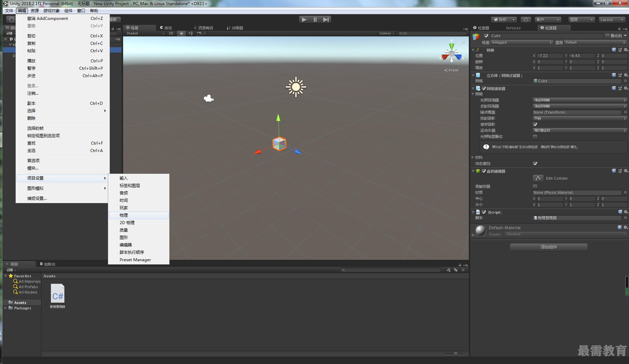Expand the 材料 materials foldout
The image size is (629, 364).
click(473, 157)
